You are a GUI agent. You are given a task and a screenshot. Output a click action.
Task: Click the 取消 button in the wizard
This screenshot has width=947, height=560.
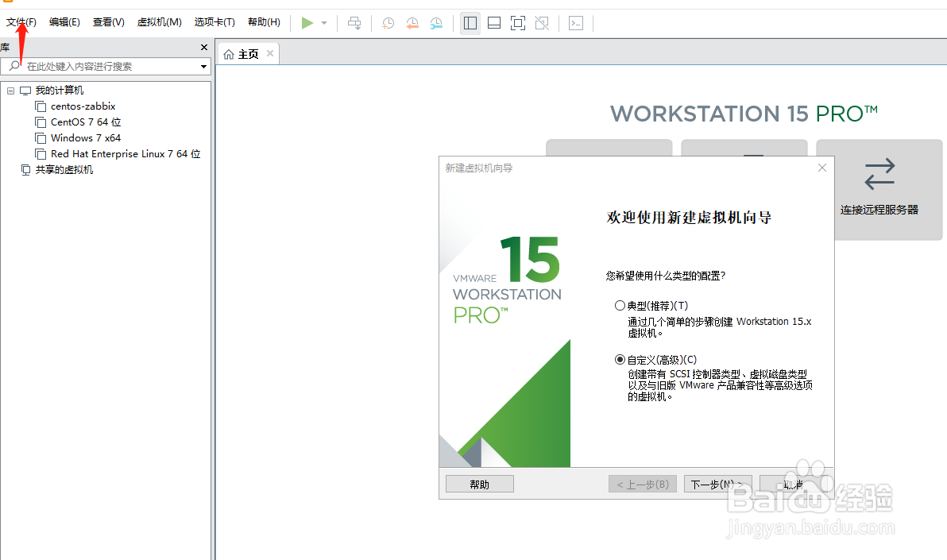tap(793, 484)
